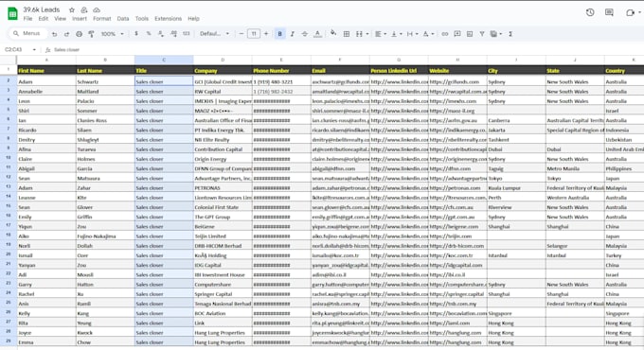The height and width of the screenshot is (350, 644).
Task: Select the cell containing Kuala Lumpur
Action: coord(516,188)
